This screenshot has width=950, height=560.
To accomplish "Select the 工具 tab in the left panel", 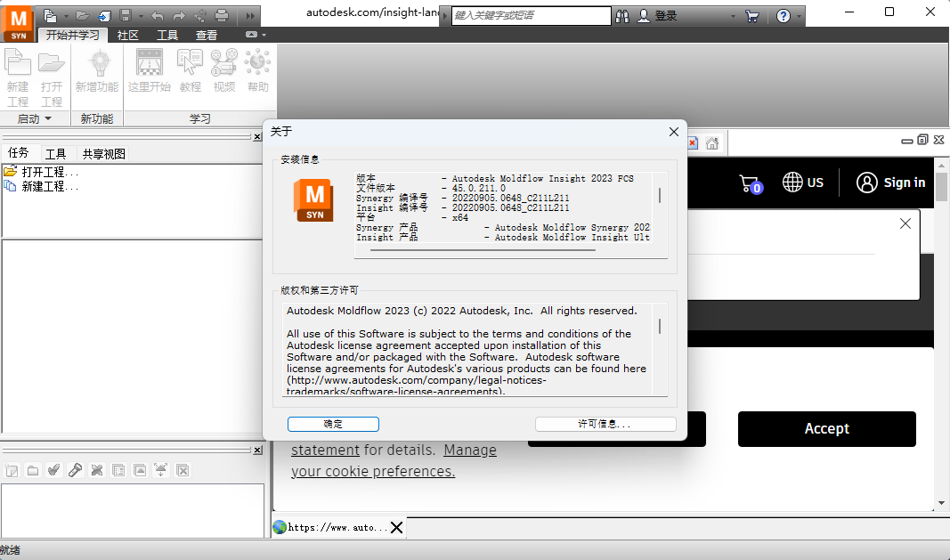I will pos(56,154).
